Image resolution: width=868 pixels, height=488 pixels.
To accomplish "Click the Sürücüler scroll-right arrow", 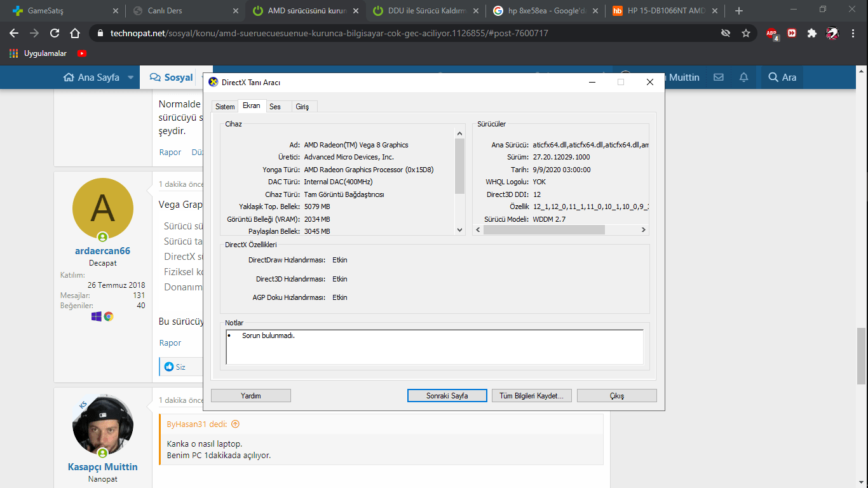I will pyautogui.click(x=643, y=229).
